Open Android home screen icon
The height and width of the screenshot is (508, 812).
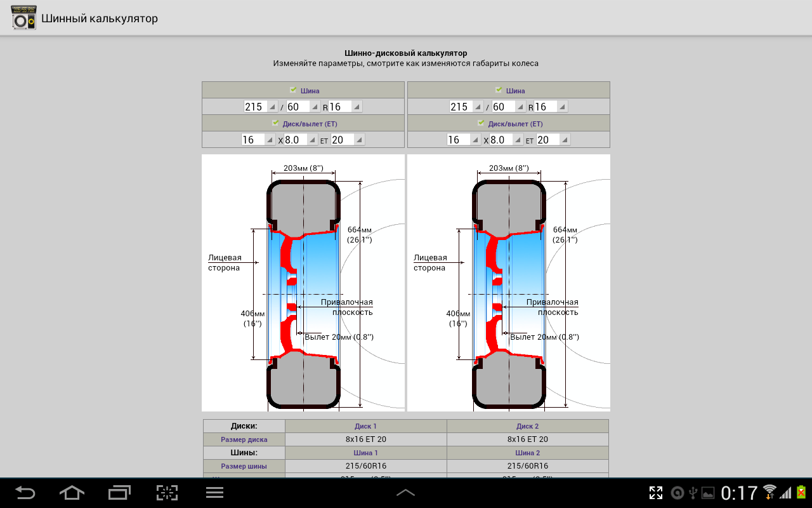pos(72,492)
